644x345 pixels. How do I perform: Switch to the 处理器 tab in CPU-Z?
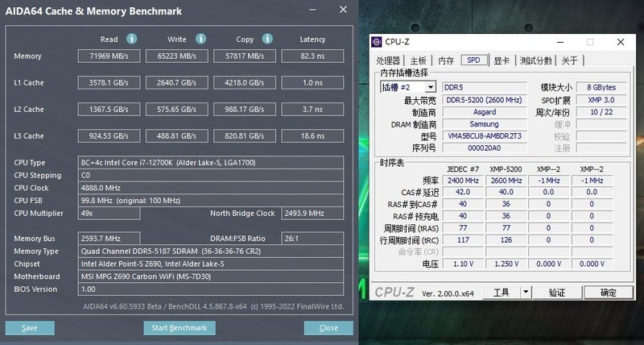(388, 60)
